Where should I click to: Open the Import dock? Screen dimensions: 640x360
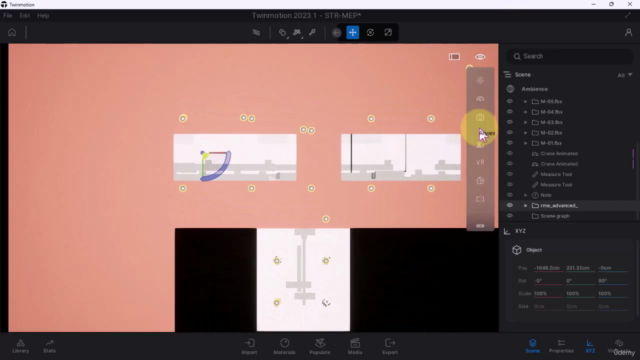[249, 346]
